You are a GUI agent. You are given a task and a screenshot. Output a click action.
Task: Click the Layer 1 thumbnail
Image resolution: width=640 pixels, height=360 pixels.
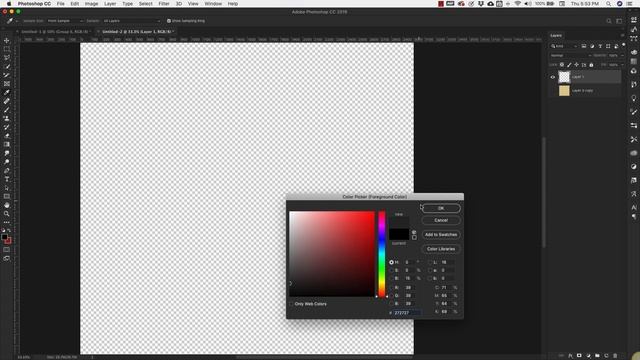point(564,77)
